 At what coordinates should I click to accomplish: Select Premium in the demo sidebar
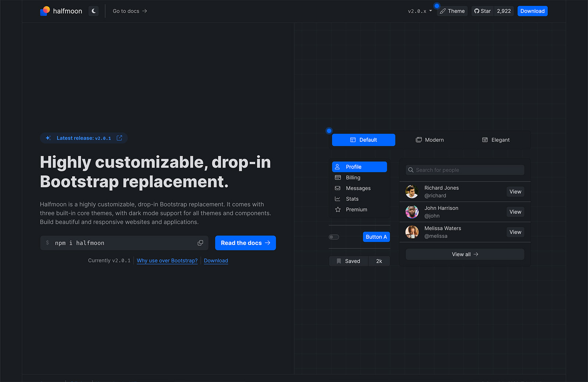coord(359,209)
